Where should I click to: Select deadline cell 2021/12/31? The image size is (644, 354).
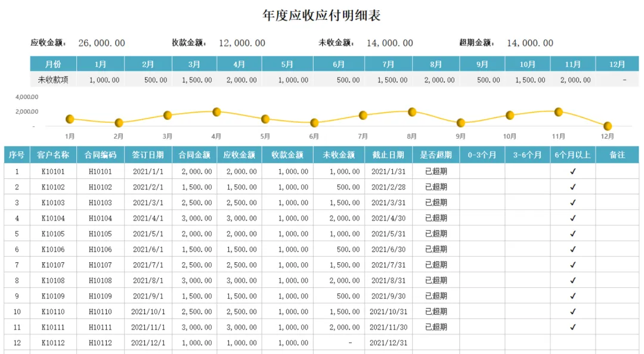tap(388, 343)
